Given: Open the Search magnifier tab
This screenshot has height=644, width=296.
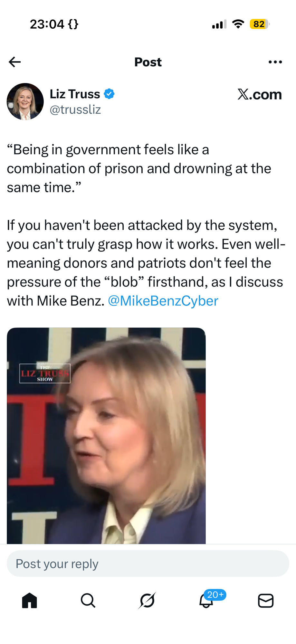Looking at the screenshot, I should click(x=88, y=601).
